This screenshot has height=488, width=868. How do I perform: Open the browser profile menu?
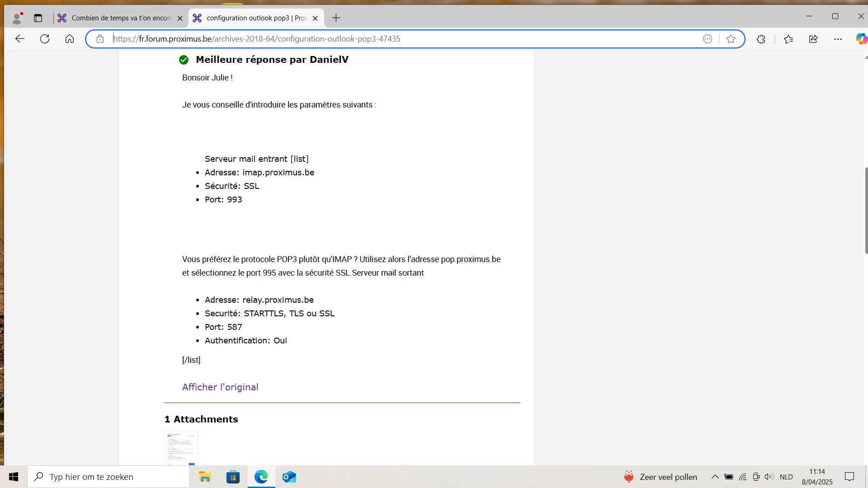click(x=17, y=18)
